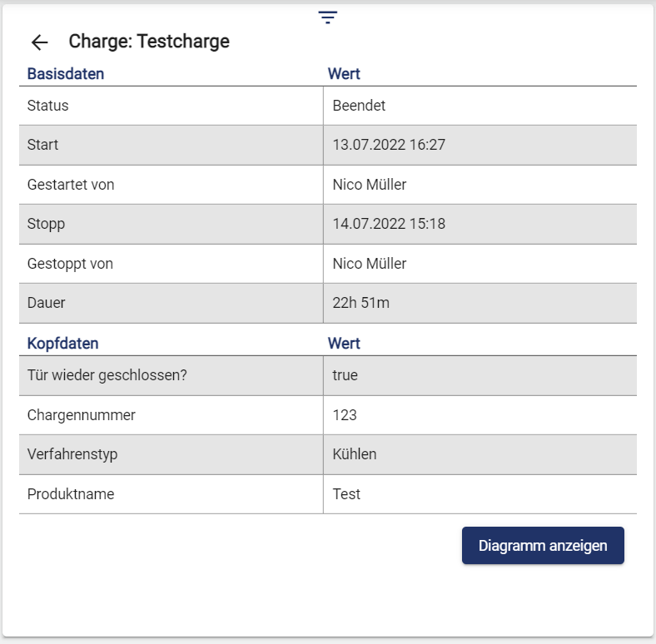
Task: Click the Produktname row label
Action: point(71,494)
